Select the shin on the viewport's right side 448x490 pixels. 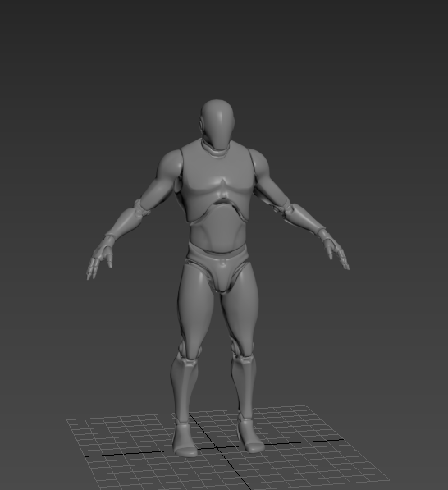click(x=244, y=387)
